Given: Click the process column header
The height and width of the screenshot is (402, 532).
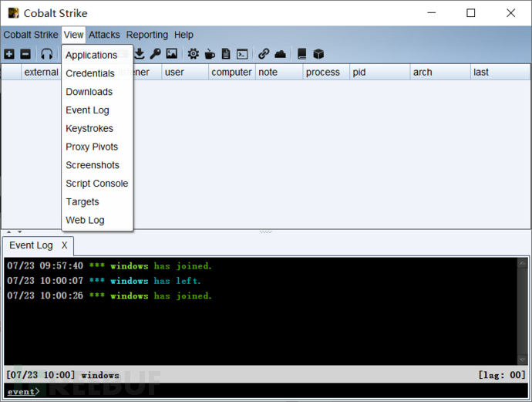Looking at the screenshot, I should pyautogui.click(x=322, y=72).
